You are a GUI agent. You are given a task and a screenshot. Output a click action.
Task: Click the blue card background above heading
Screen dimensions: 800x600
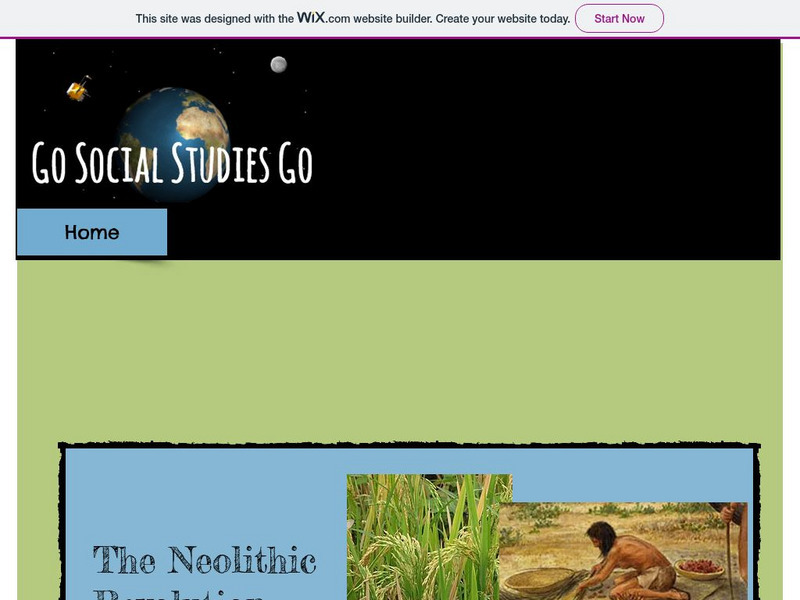tap(204, 492)
